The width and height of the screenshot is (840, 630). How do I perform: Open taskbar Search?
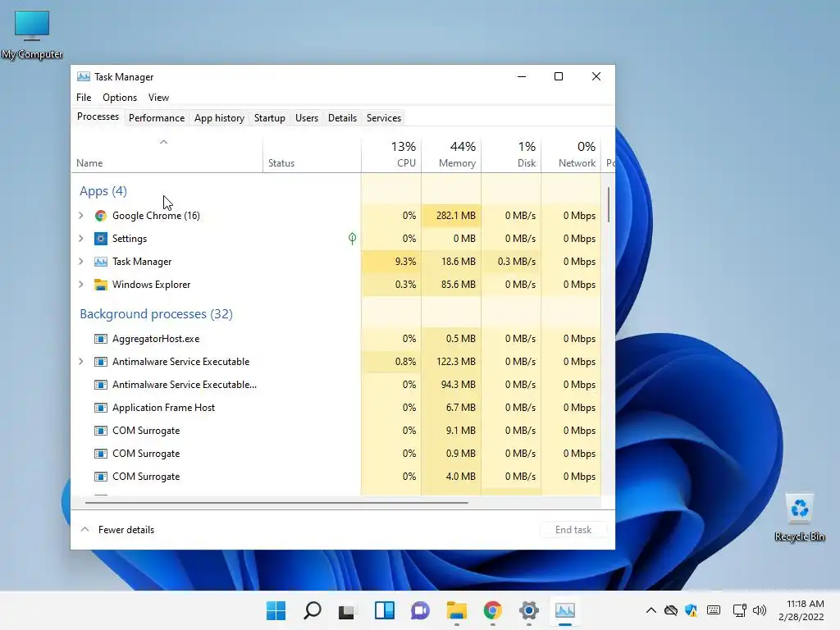(x=313, y=610)
